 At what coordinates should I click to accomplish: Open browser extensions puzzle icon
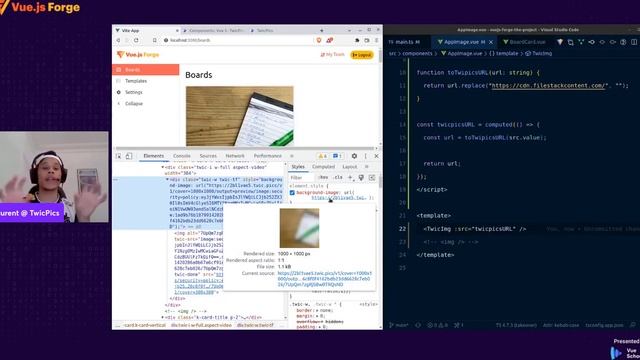[357, 40]
